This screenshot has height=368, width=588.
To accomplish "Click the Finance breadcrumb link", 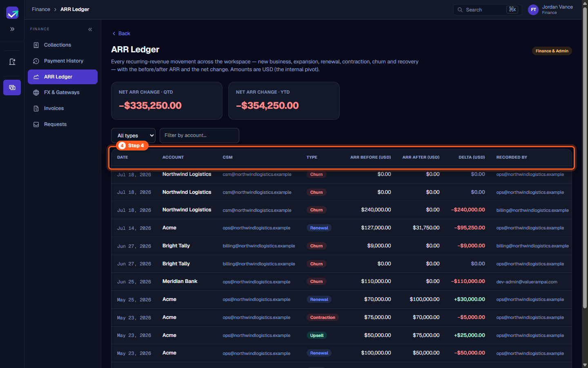I will coord(41,9).
